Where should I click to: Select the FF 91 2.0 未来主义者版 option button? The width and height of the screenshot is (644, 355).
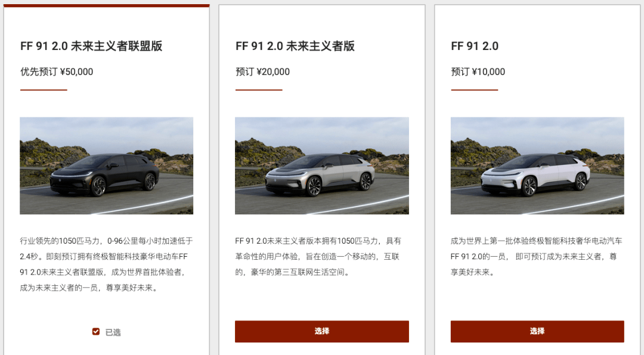click(x=321, y=331)
